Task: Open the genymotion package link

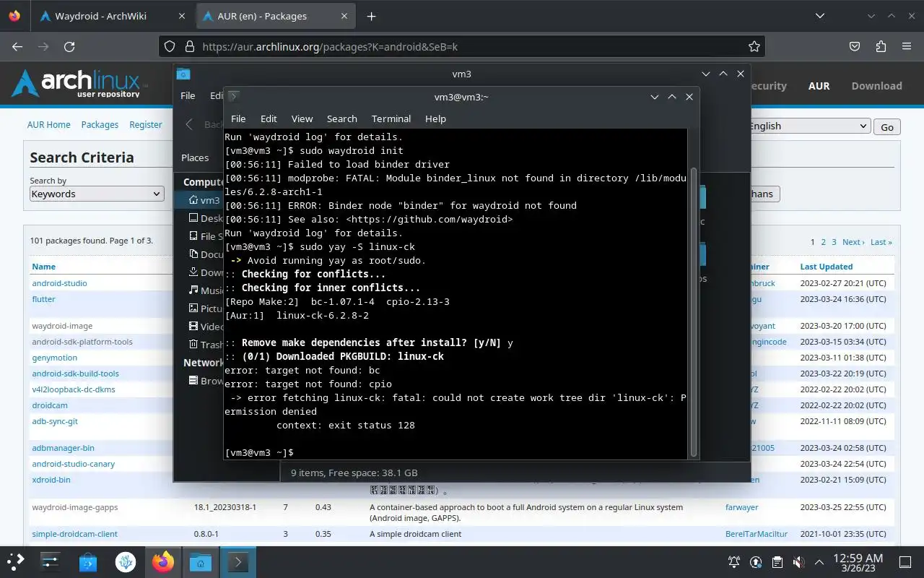Action: 55,358
